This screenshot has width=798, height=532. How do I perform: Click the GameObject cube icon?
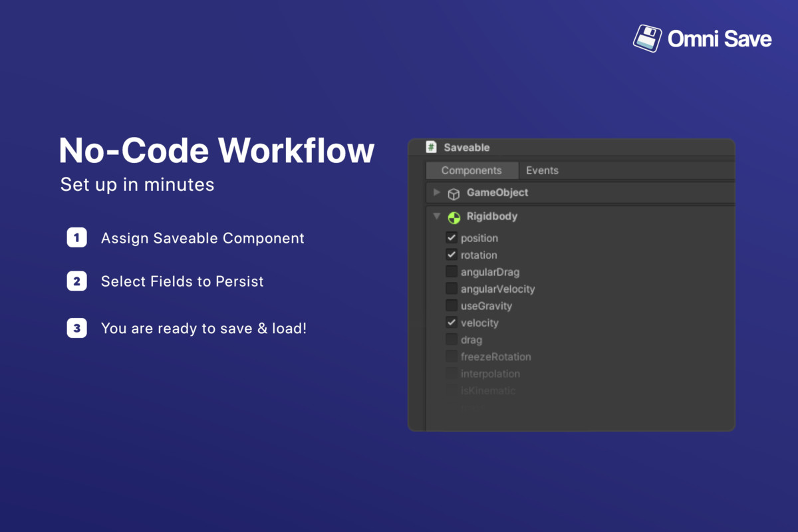point(454,194)
